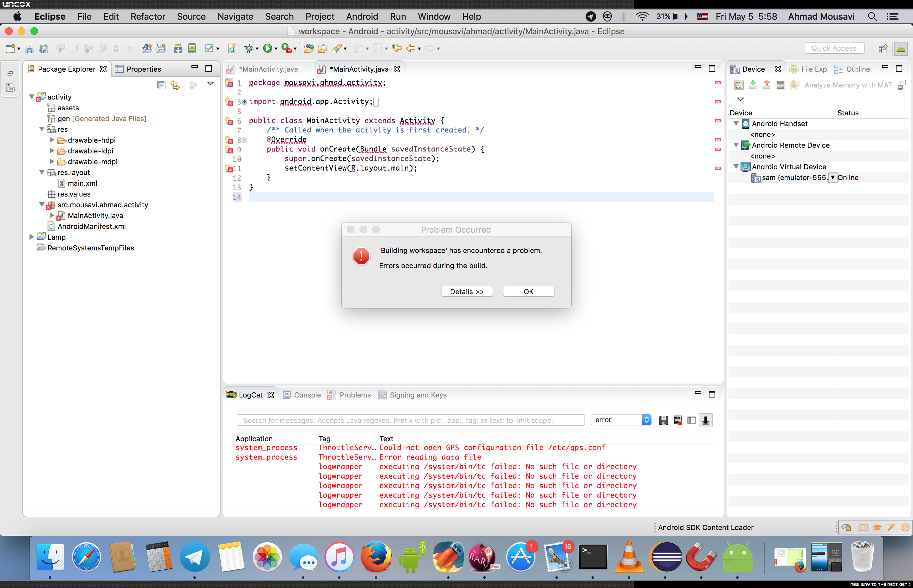Open Terminal from the Dock

pos(593,557)
